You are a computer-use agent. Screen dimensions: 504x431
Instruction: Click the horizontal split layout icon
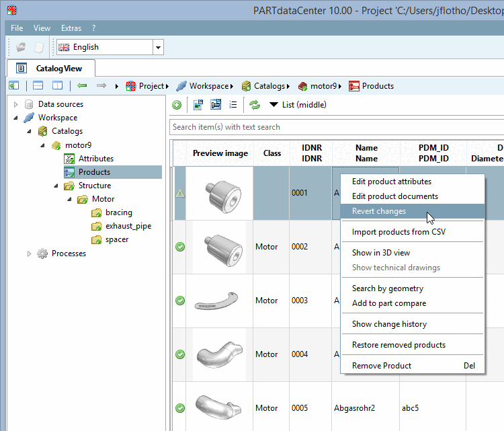coord(38,86)
